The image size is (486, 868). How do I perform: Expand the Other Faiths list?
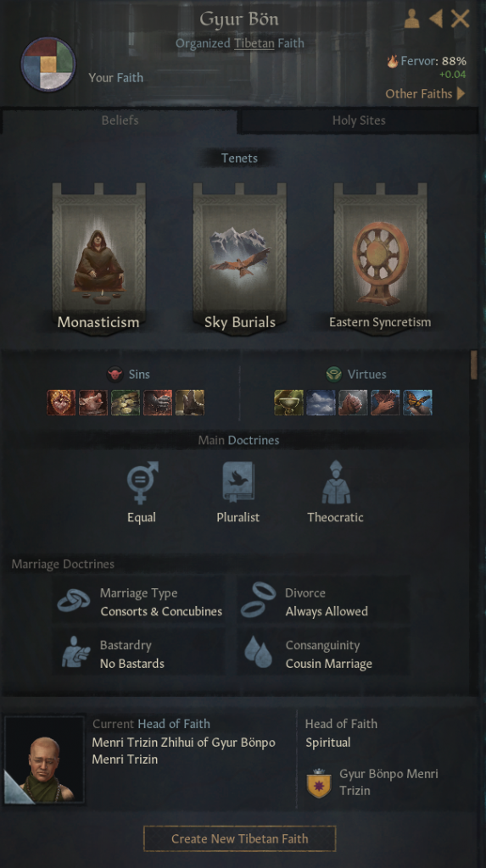(425, 93)
